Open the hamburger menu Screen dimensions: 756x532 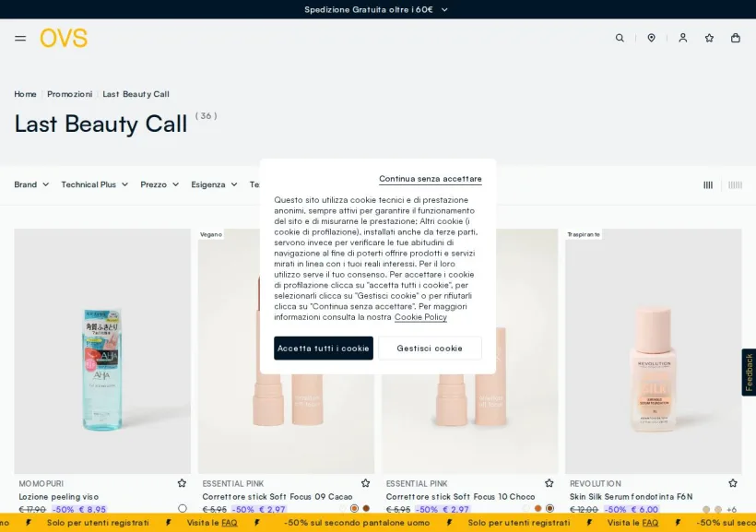coord(20,38)
